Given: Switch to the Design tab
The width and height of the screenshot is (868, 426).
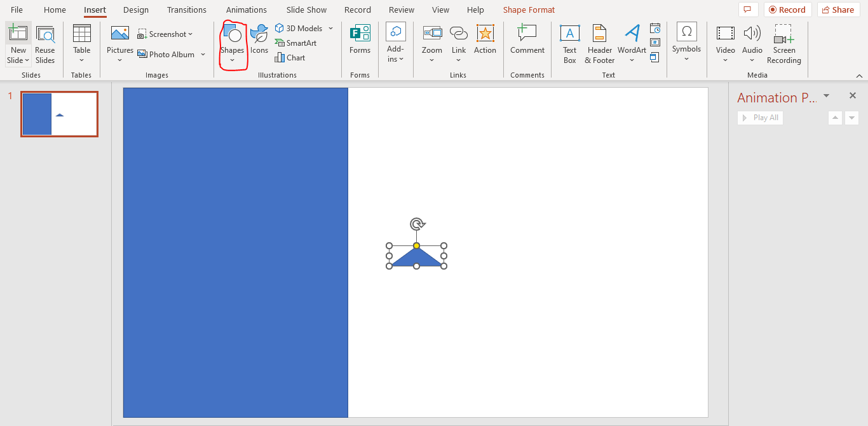Looking at the screenshot, I should [136, 10].
